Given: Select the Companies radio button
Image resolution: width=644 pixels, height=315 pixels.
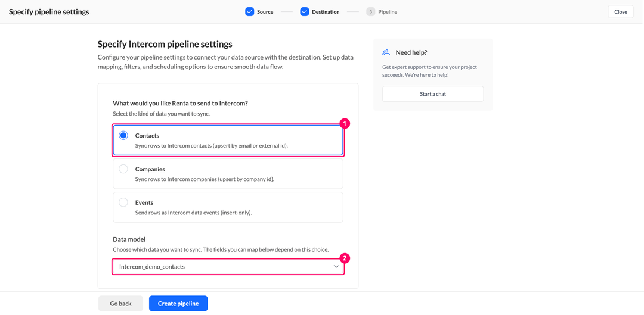Looking at the screenshot, I should [x=123, y=169].
